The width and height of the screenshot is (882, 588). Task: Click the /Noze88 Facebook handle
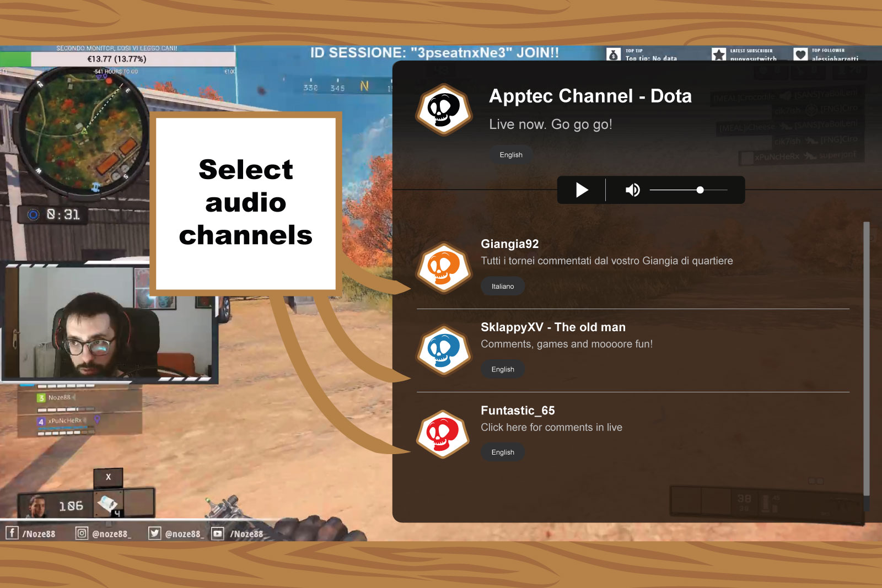coord(39,534)
